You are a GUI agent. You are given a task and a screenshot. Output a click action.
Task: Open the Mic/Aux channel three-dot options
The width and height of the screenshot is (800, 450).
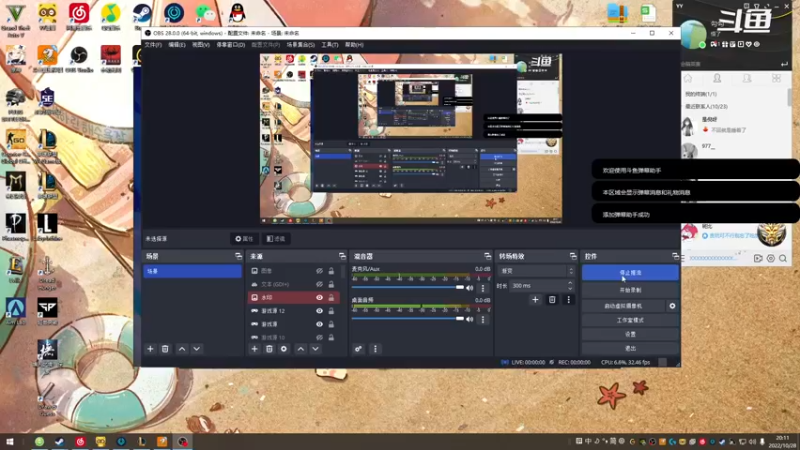point(483,289)
